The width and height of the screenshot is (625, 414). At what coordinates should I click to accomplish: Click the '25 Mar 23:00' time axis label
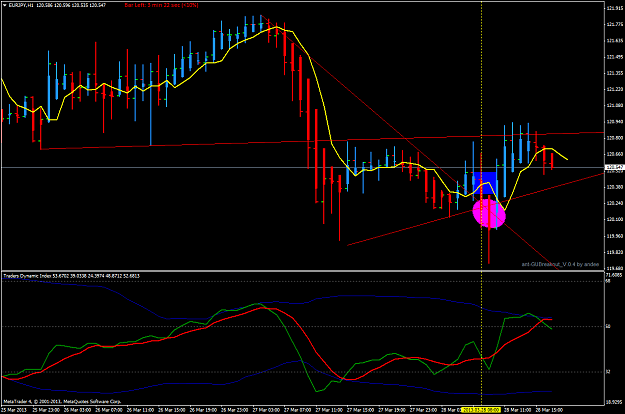pyautogui.click(x=46, y=410)
